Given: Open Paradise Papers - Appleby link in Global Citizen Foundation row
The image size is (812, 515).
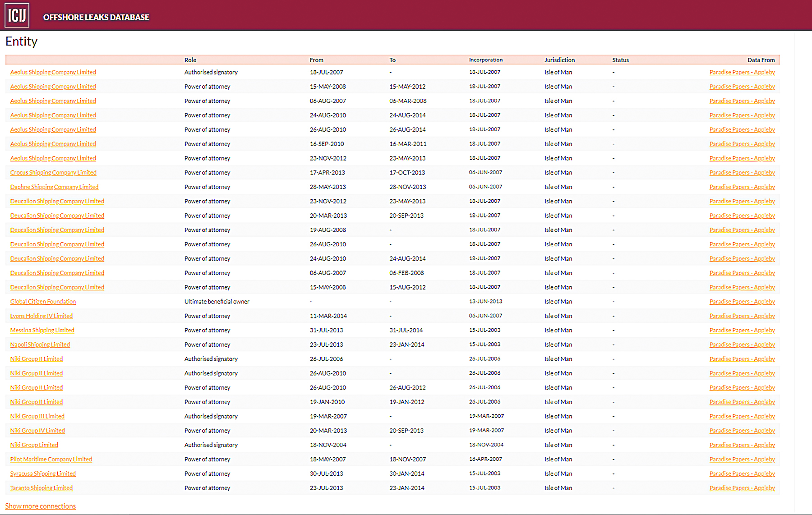Looking at the screenshot, I should [x=742, y=302].
